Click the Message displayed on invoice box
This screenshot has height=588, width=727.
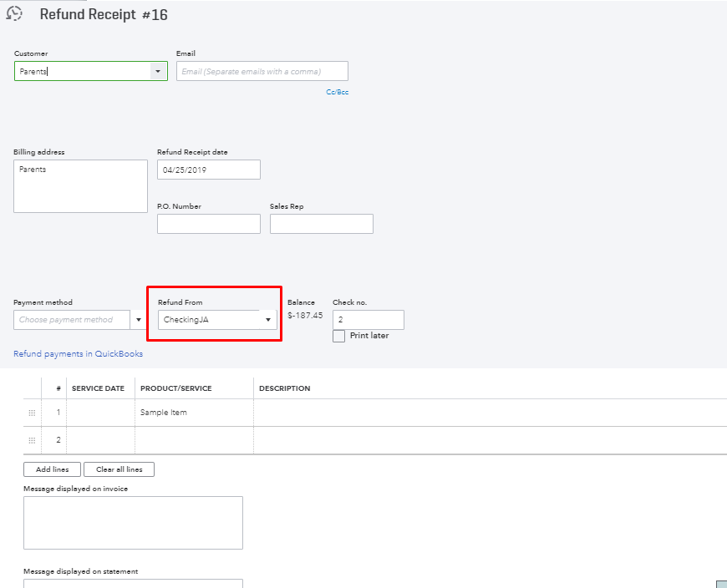tap(133, 523)
